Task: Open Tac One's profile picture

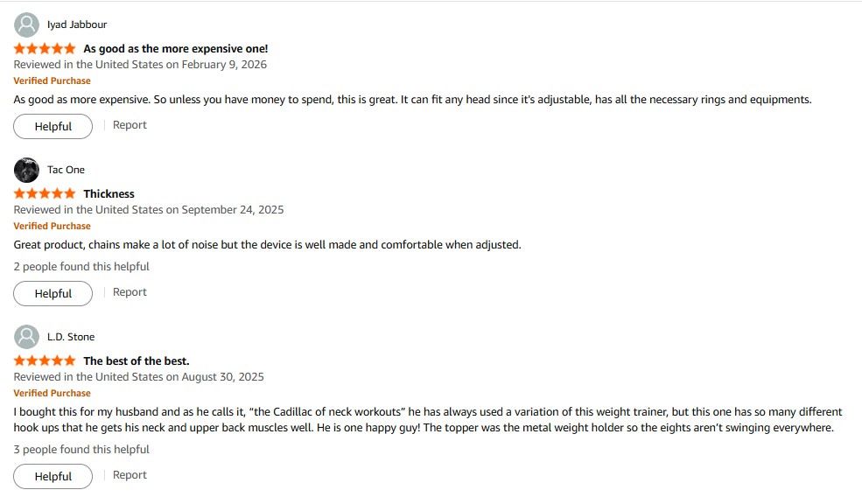Action: tap(26, 170)
